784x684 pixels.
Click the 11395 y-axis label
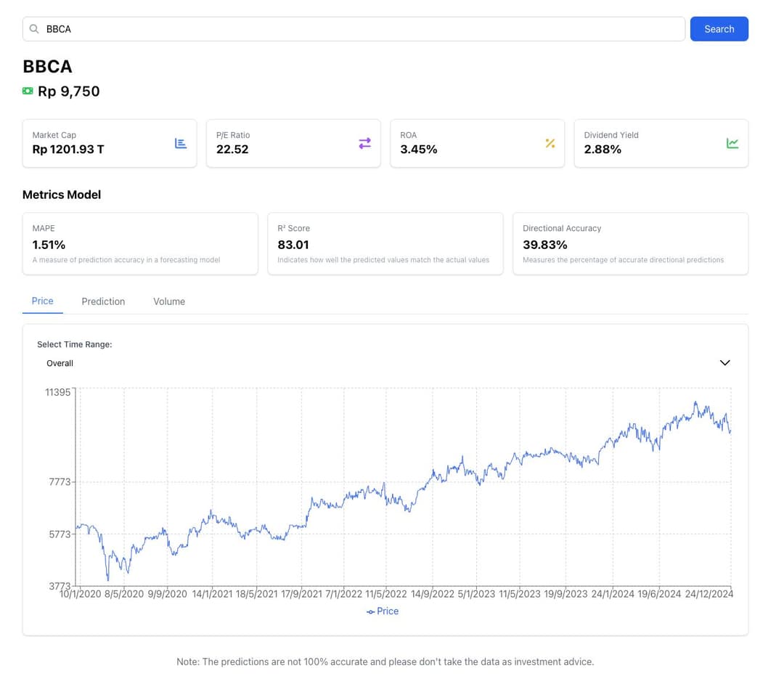(x=58, y=393)
